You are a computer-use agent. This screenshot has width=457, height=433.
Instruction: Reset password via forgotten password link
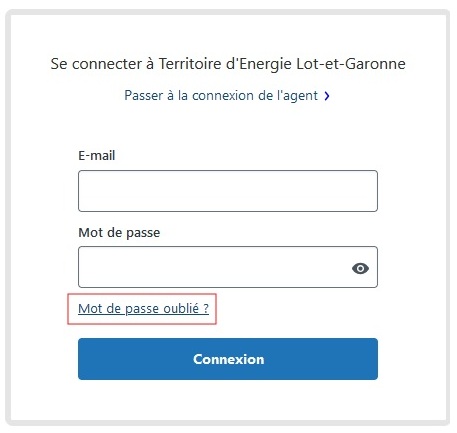coord(143,309)
